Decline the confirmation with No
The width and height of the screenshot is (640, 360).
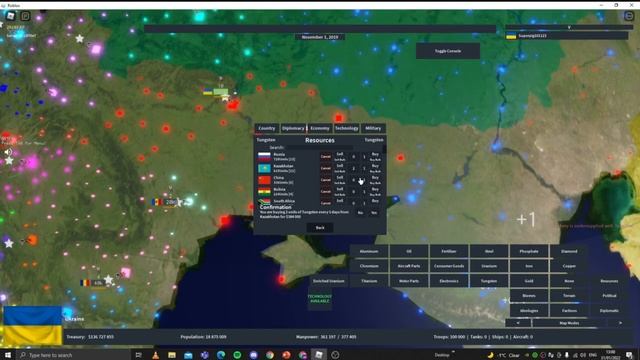(x=360, y=213)
